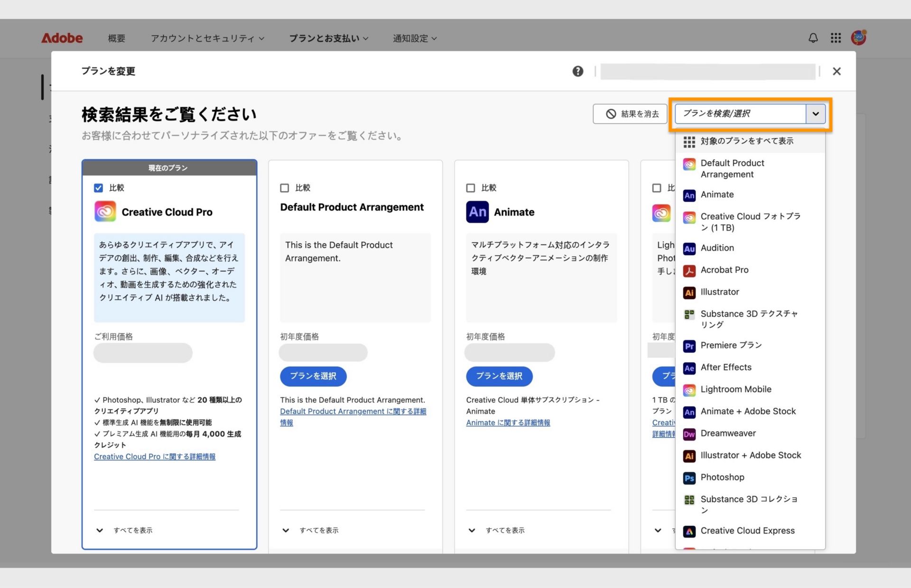Choose Illustrator in the plan list
The width and height of the screenshot is (911, 588).
[x=720, y=292]
